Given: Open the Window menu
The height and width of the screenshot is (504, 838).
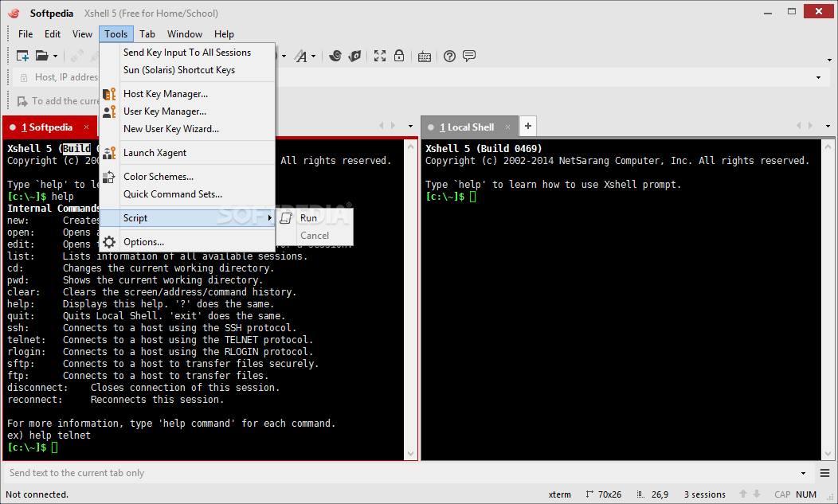Looking at the screenshot, I should pos(184,34).
